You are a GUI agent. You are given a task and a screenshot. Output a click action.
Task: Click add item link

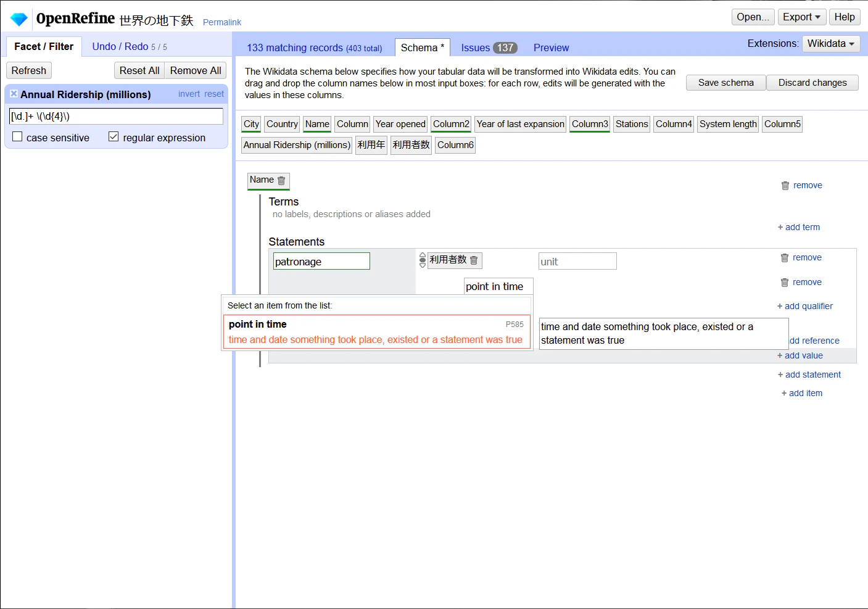tap(802, 393)
